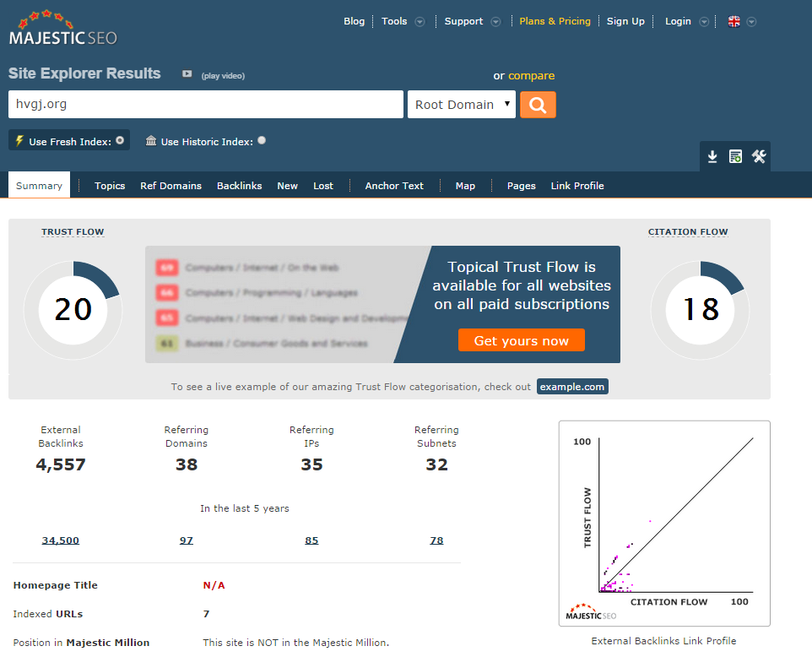Screen dimensions: 812x657
Task: Click Plans & Pricing link
Action: (x=555, y=21)
